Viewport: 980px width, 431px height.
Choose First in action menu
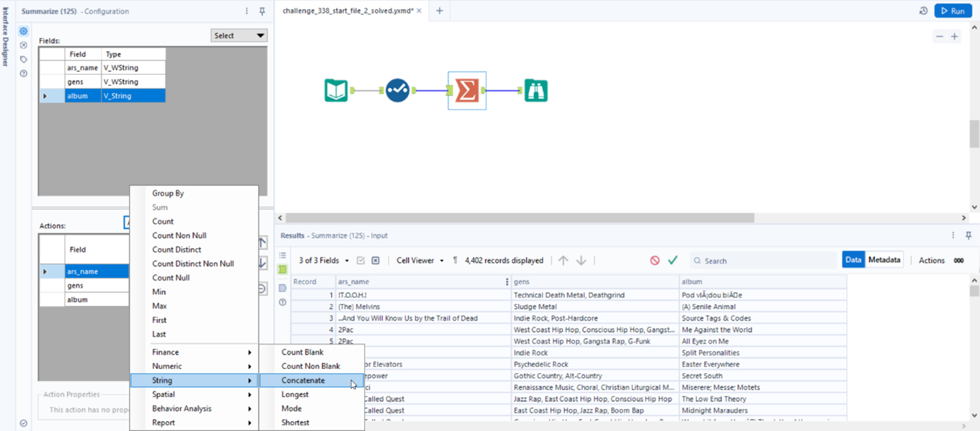(x=194, y=320)
